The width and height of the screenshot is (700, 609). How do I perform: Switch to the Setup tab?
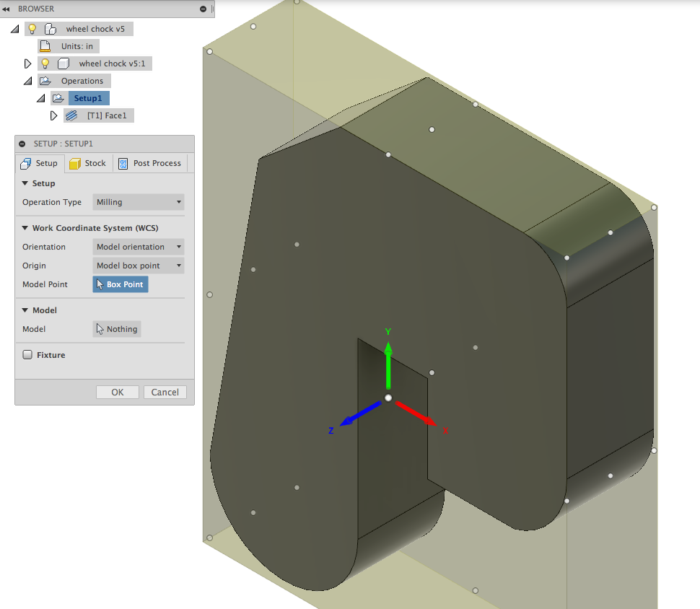[x=40, y=163]
